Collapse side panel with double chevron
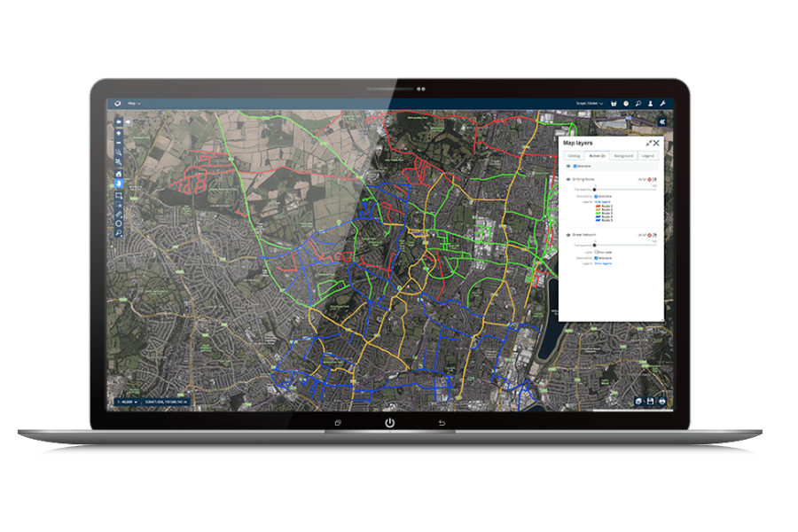 pyautogui.click(x=661, y=120)
